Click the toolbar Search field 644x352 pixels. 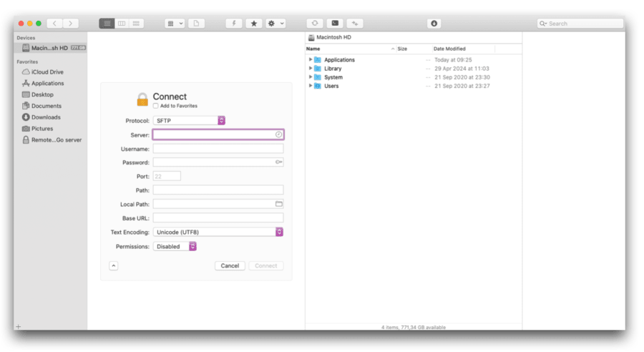tap(580, 24)
